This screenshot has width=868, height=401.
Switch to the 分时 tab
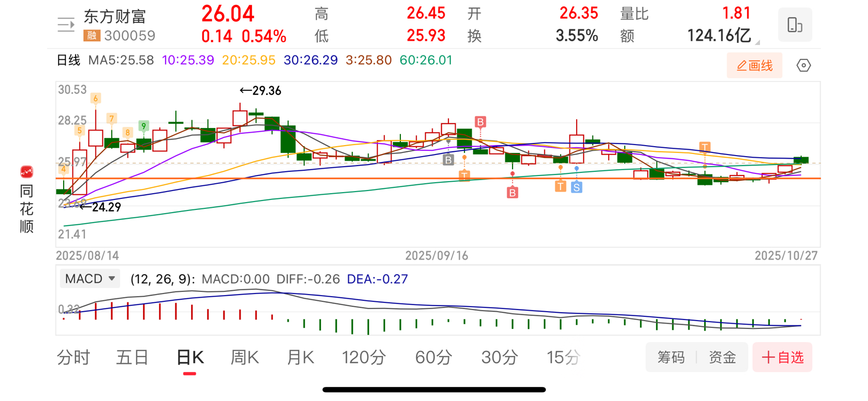pos(74,358)
